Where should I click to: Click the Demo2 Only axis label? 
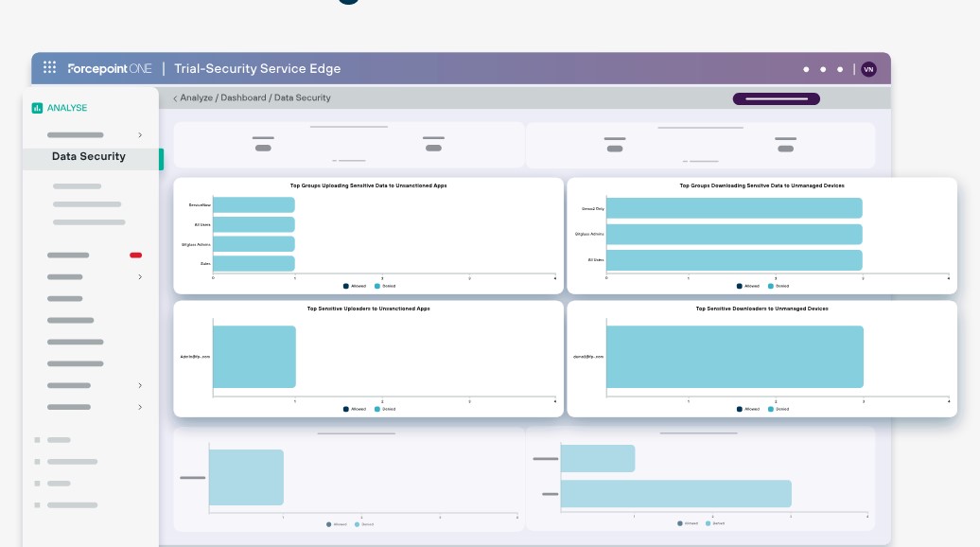pyautogui.click(x=592, y=209)
